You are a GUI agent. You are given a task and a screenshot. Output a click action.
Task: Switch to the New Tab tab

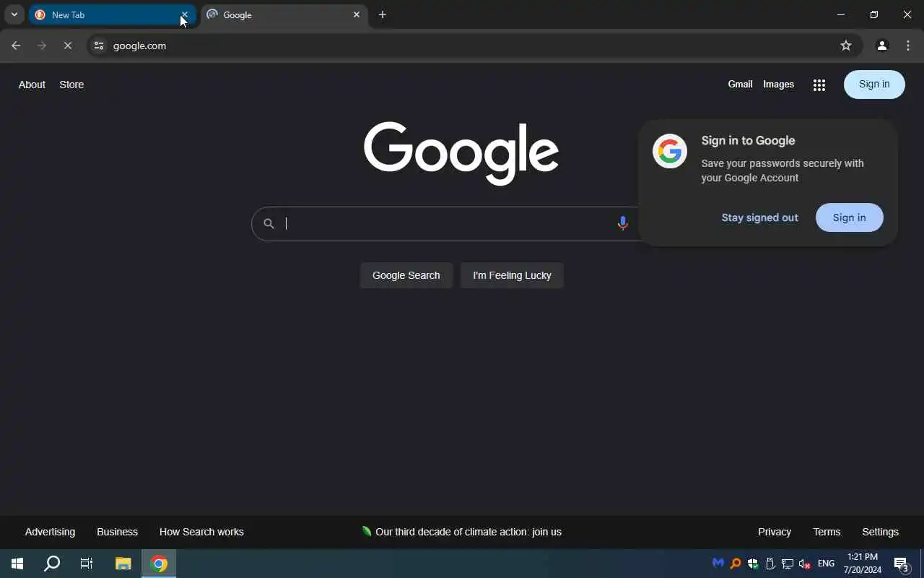coord(112,14)
